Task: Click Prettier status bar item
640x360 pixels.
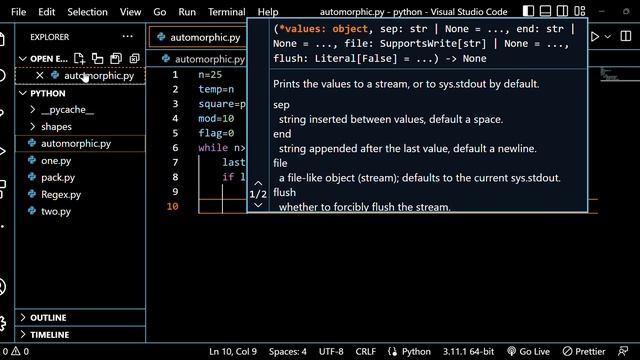Action: point(584,351)
